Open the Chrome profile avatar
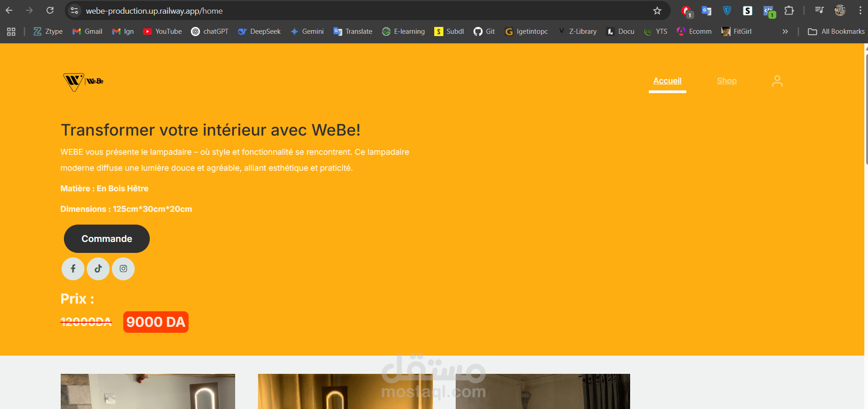Image resolution: width=868 pixels, height=409 pixels. point(840,10)
